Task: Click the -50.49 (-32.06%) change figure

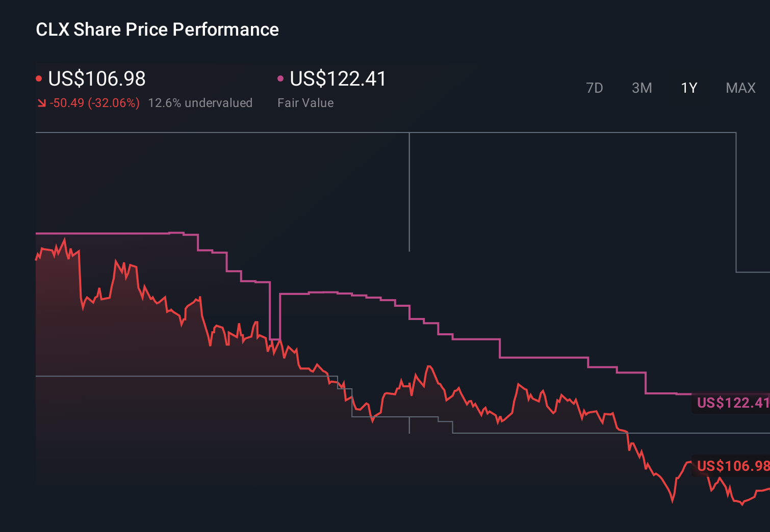Action: [x=94, y=103]
